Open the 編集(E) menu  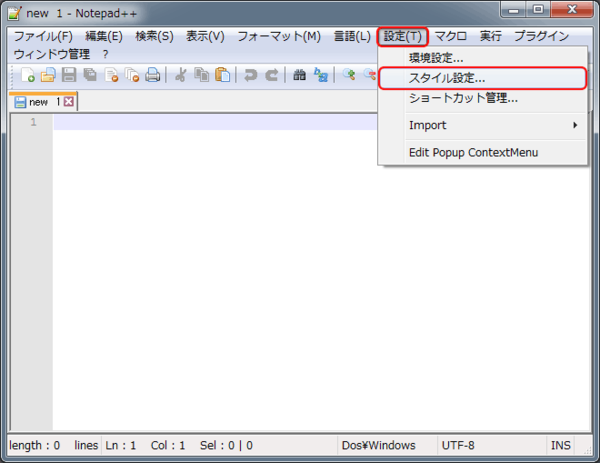pos(104,36)
